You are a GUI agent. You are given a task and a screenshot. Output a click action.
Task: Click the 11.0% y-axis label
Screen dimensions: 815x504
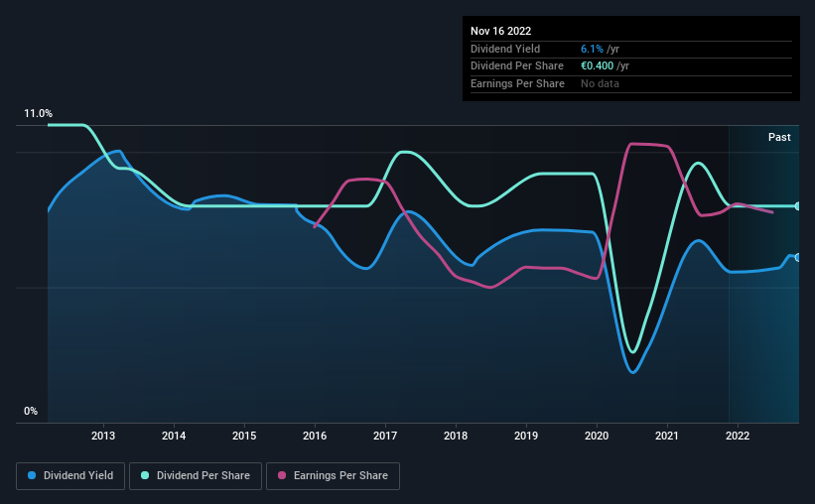pyautogui.click(x=38, y=114)
